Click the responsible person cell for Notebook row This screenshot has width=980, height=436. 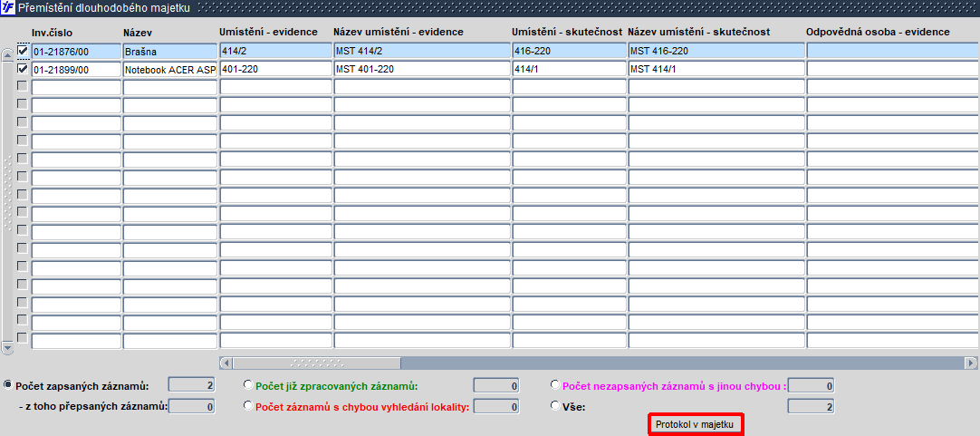click(x=893, y=69)
